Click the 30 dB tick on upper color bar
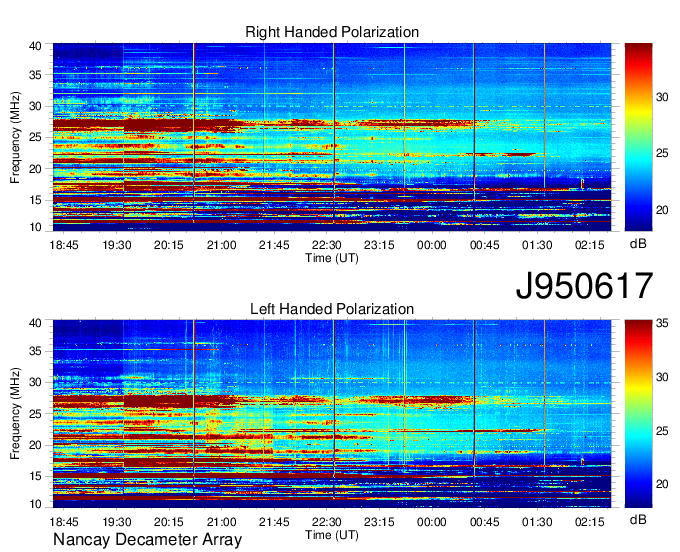Viewport: 680px width, 552px height. [x=662, y=97]
